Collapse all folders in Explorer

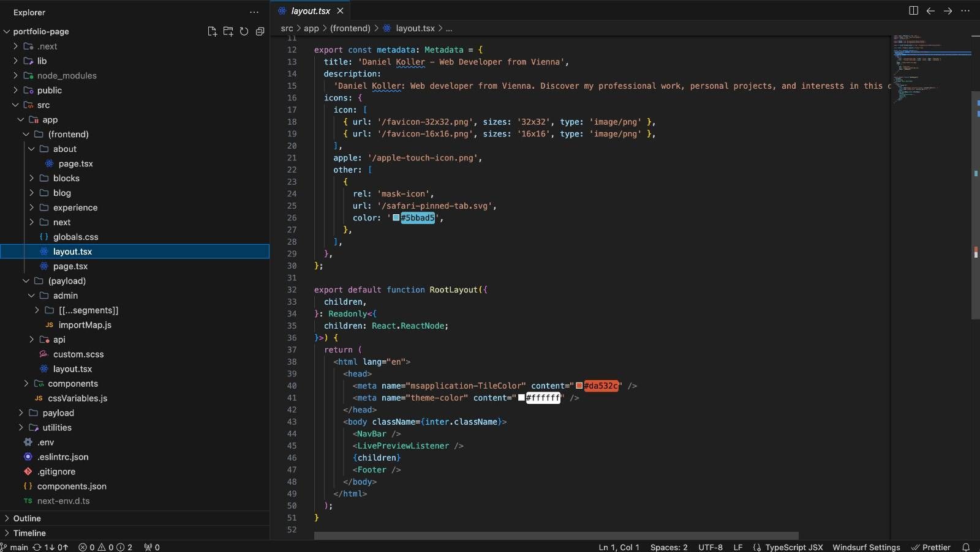260,31
